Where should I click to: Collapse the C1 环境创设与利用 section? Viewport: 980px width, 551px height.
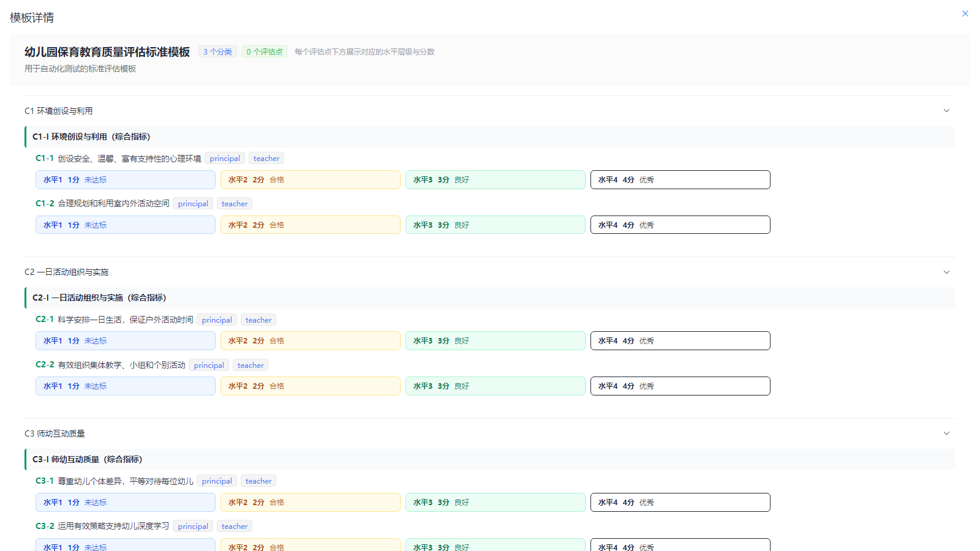tap(946, 111)
